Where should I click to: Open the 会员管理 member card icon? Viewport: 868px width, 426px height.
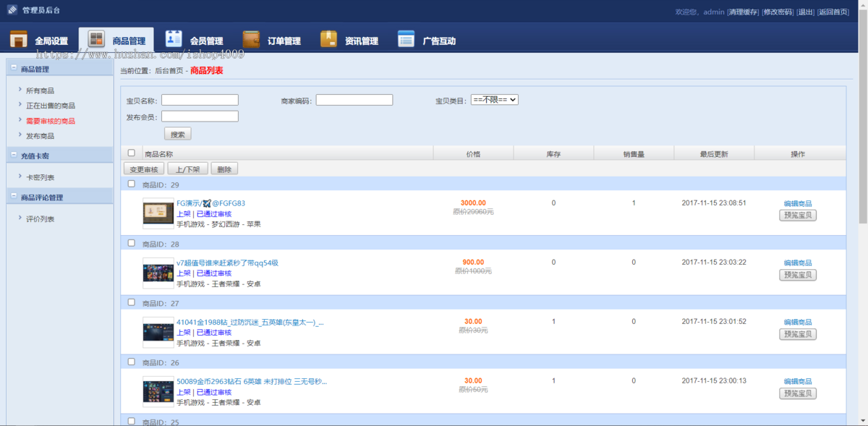coord(174,39)
